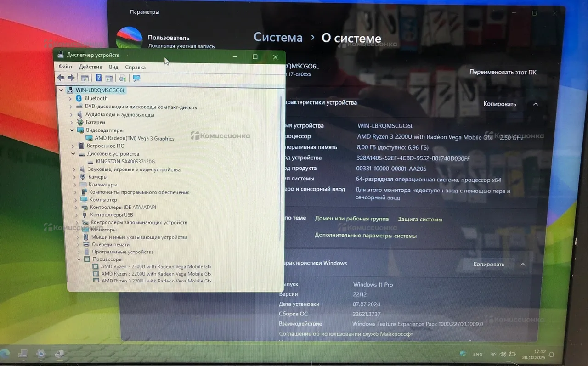This screenshot has height=366, width=588.
Task: Click the show/hide console tree toolbar icon
Action: [x=85, y=78]
